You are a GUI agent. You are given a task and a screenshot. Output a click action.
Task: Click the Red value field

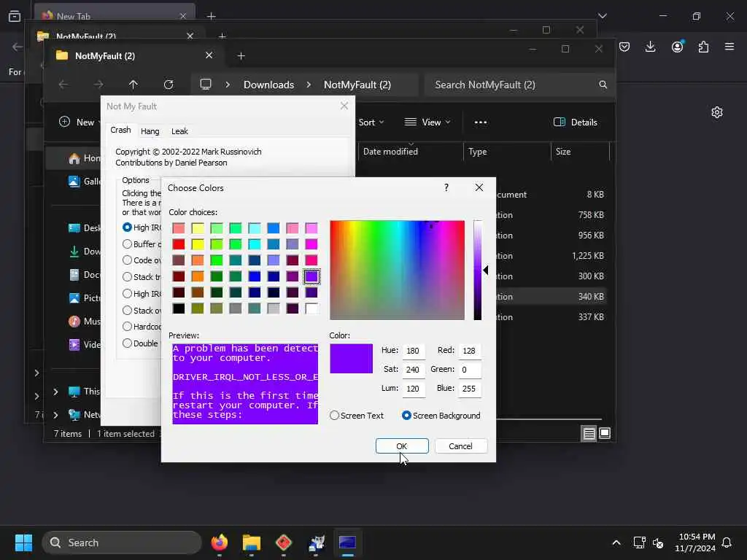pyautogui.click(x=470, y=351)
